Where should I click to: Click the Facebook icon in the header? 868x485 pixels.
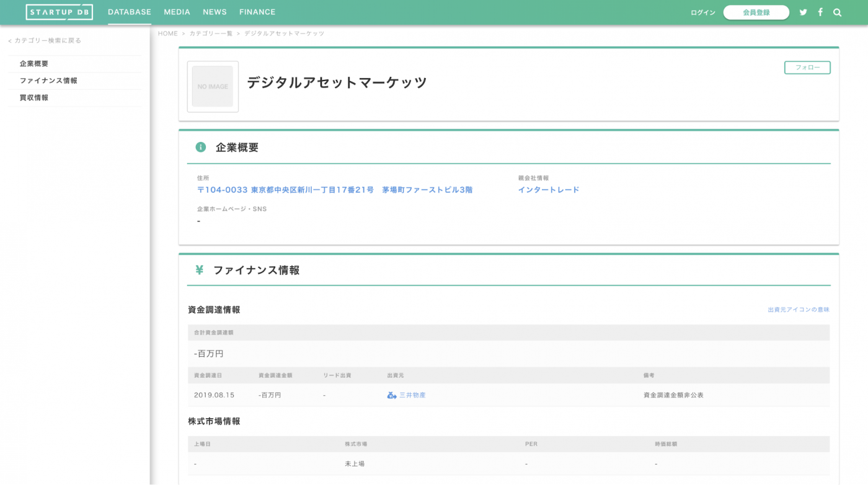point(820,12)
